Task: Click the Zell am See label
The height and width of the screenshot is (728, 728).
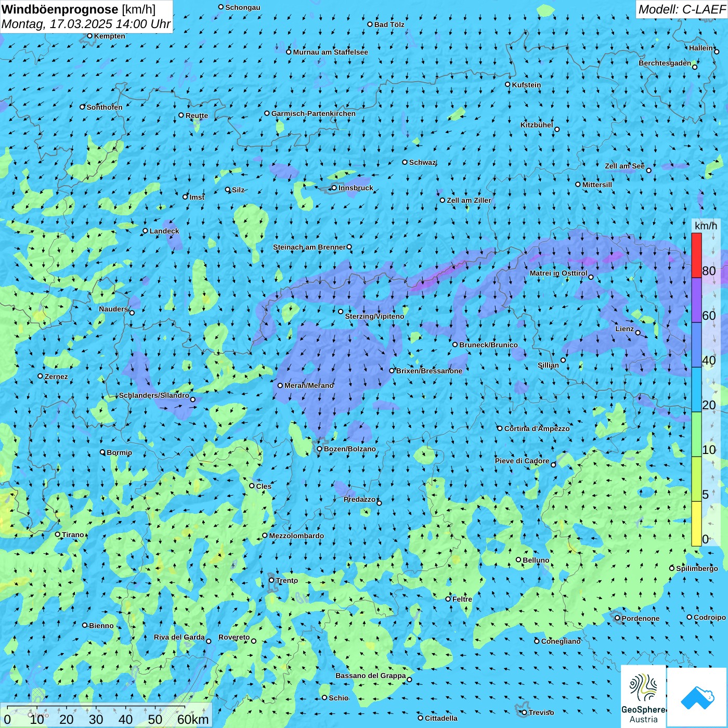Action: [x=625, y=166]
